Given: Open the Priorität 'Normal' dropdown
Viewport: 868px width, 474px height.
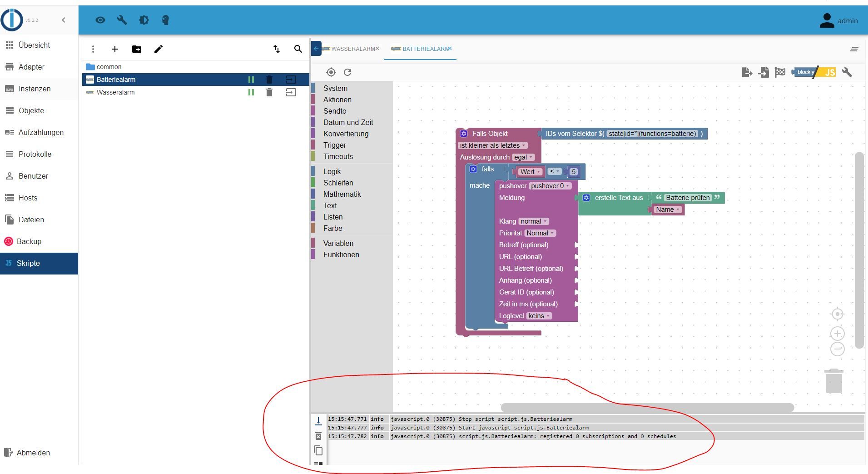Looking at the screenshot, I should point(540,233).
